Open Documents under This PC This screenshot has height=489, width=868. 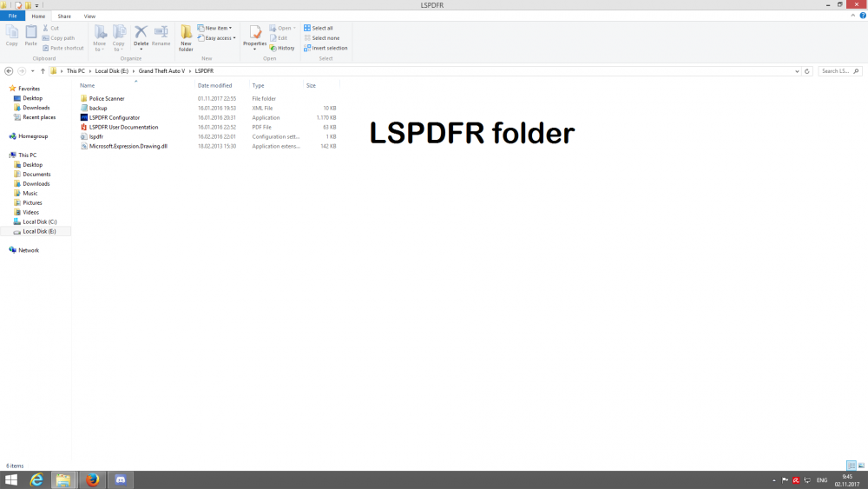[36, 174]
